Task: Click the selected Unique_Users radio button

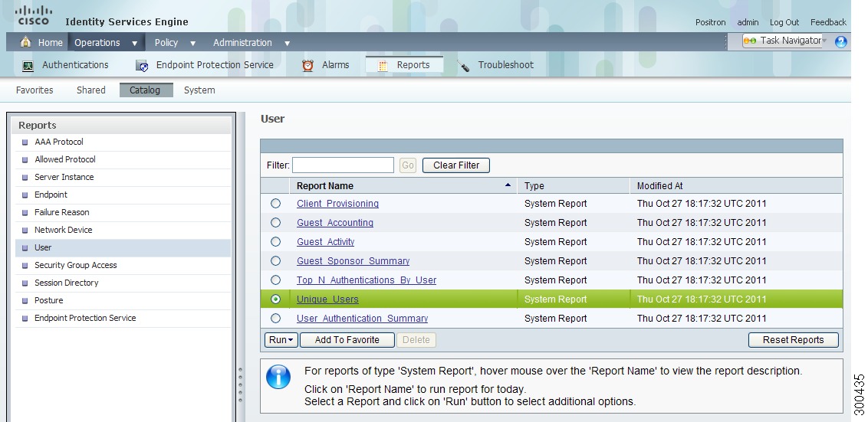Action: tap(276, 299)
